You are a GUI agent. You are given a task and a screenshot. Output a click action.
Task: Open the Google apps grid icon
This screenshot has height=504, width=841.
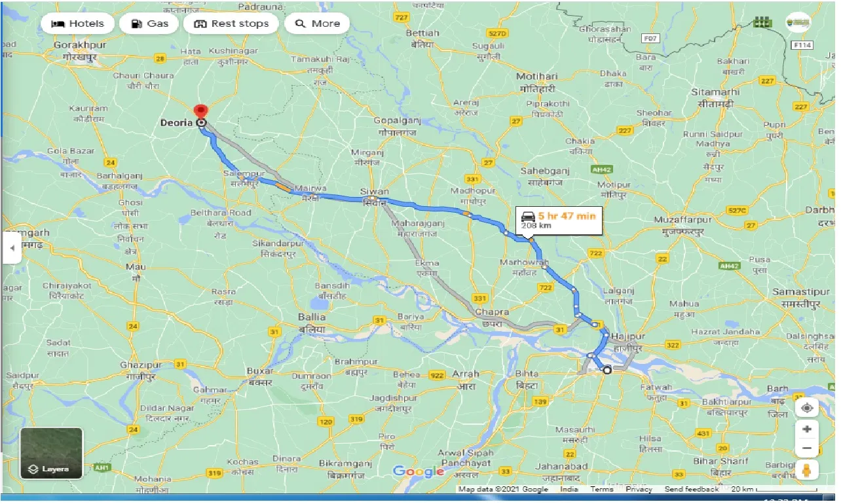point(762,22)
